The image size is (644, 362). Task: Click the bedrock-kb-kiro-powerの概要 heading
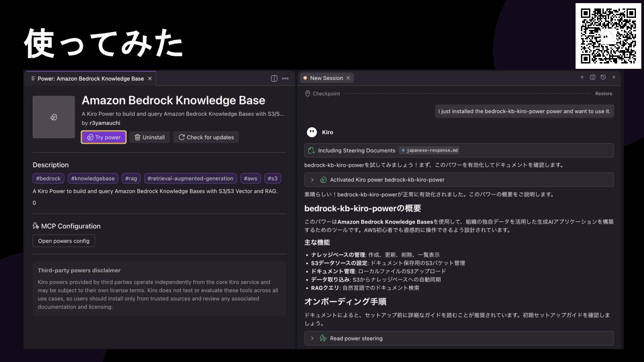363,209
